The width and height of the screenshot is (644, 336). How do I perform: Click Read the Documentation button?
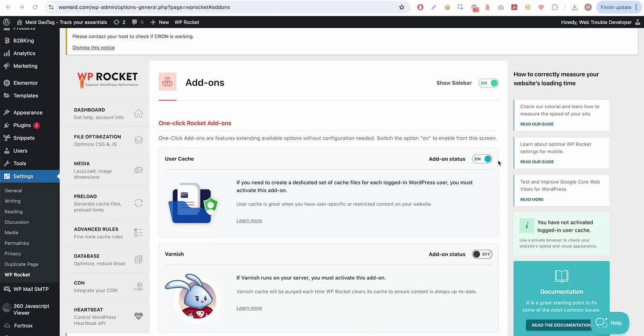point(561,325)
